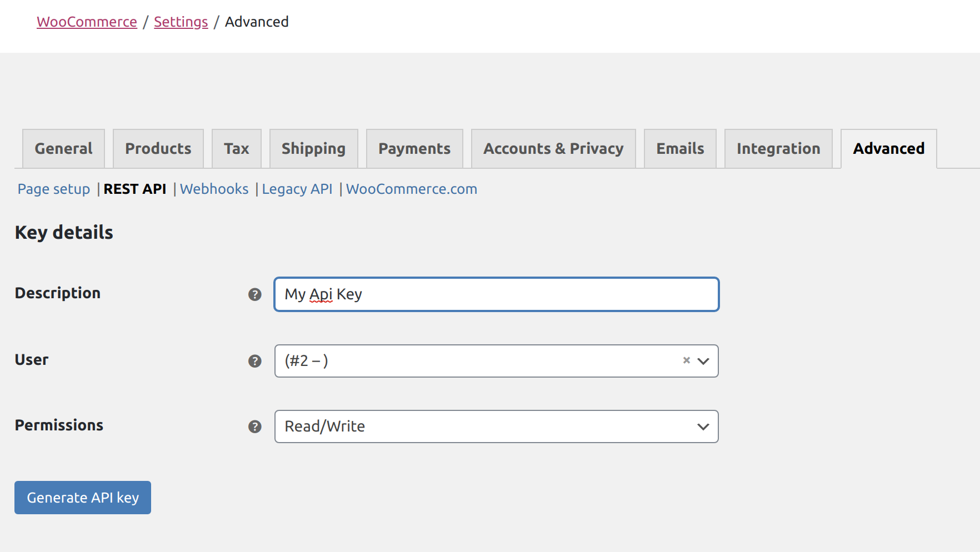Switch to the General settings tab
Image resolution: width=980 pixels, height=552 pixels.
64,149
